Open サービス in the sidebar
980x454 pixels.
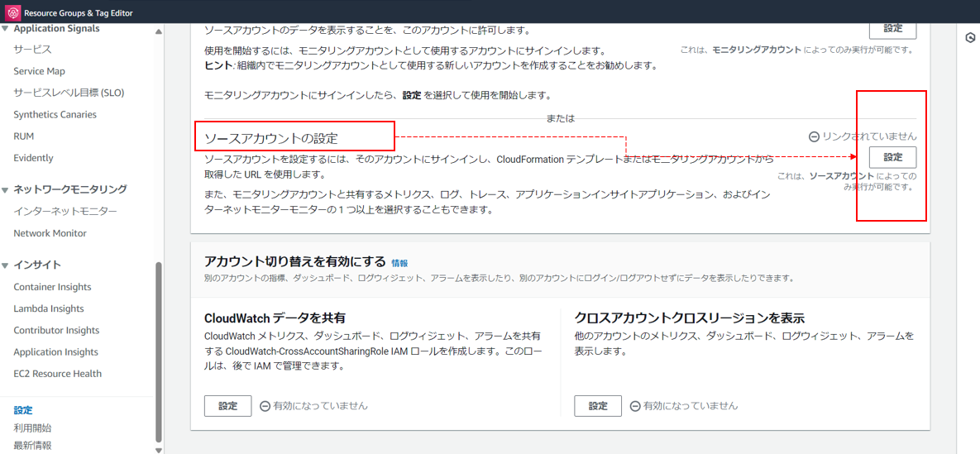(x=32, y=50)
